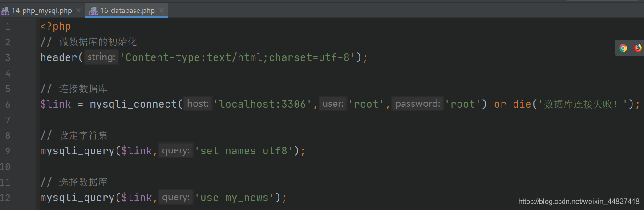Switch to the 14-php_mysql.php tab

point(41,11)
